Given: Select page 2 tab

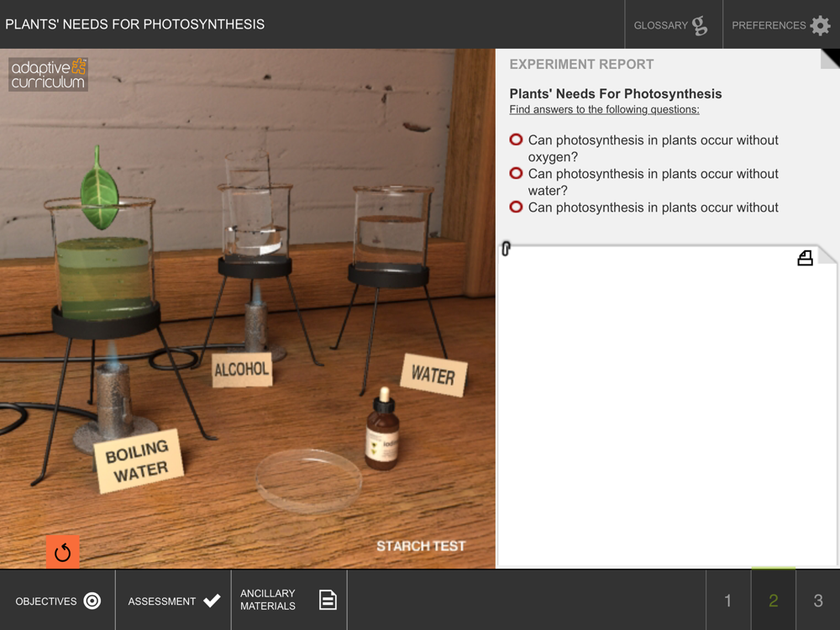Looking at the screenshot, I should 773,601.
